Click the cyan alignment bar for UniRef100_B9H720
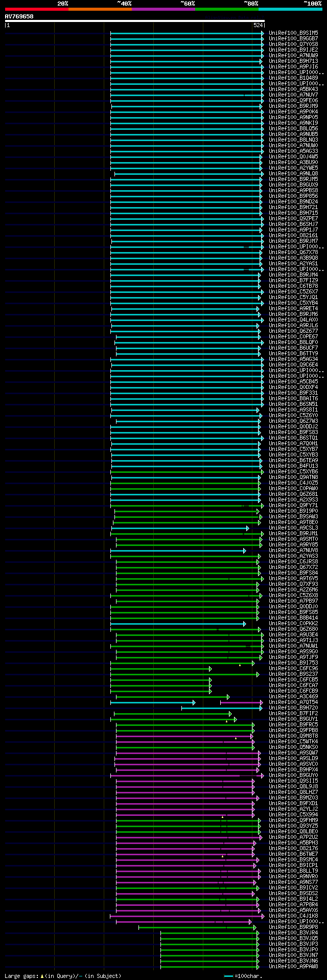 221,708
